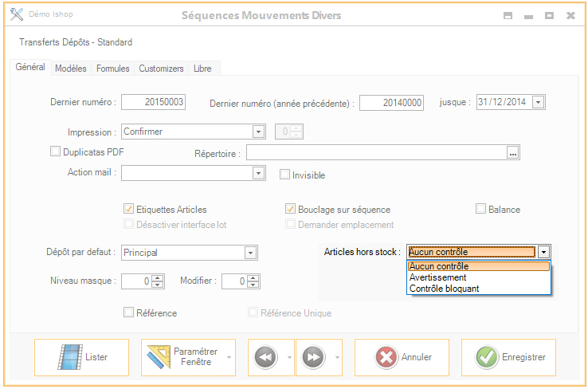This screenshot has width=588, height=389.
Task: Open the Customizers tab
Action: (x=161, y=69)
